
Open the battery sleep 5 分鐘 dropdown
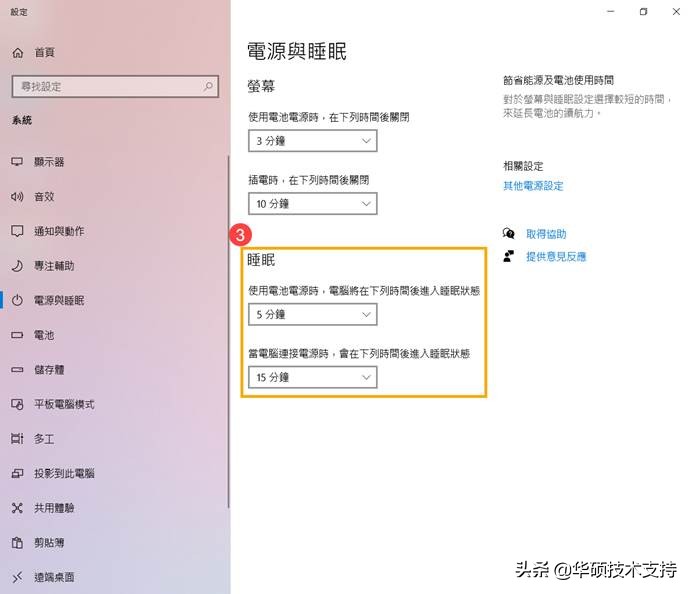[312, 314]
